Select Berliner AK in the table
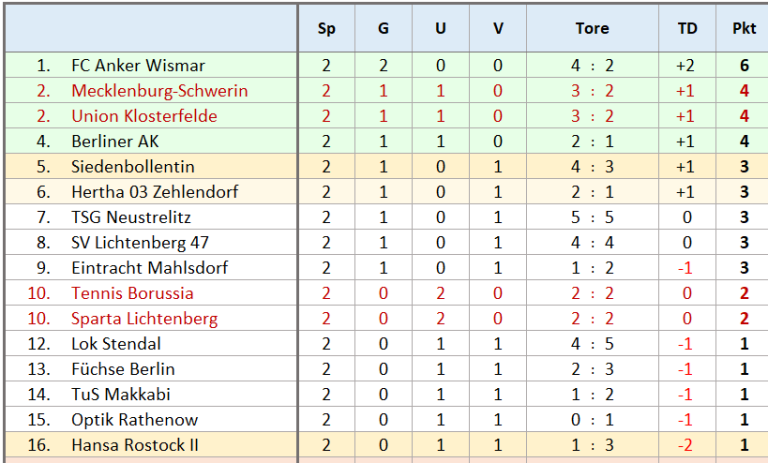768x463 pixels. pos(115,142)
